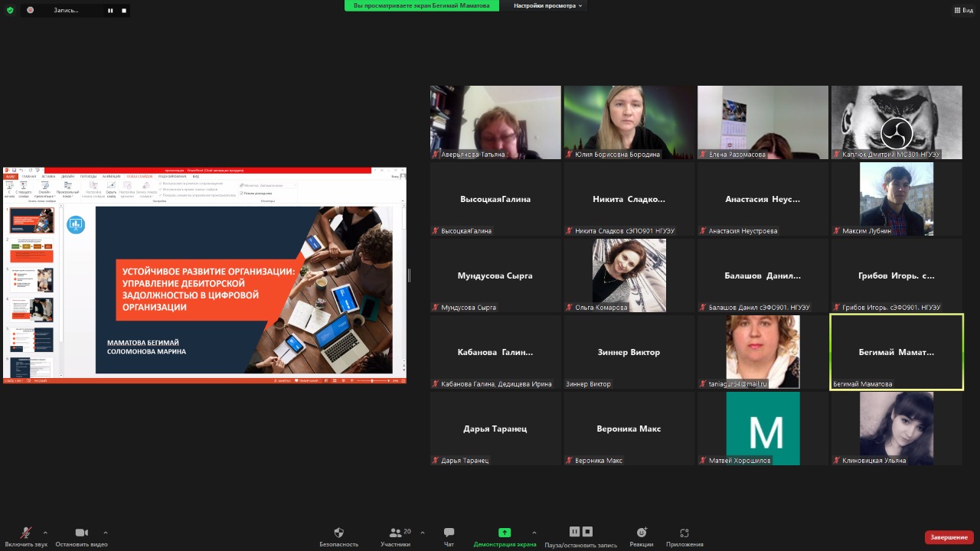Turn off camera via Остановить видео
This screenshot has width=980, height=551.
click(x=81, y=533)
